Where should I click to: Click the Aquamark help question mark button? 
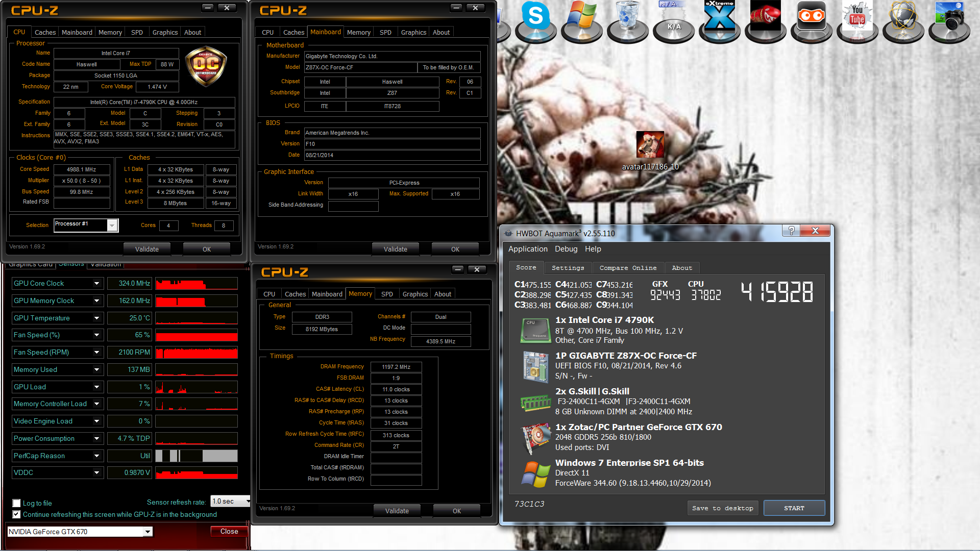coord(792,231)
